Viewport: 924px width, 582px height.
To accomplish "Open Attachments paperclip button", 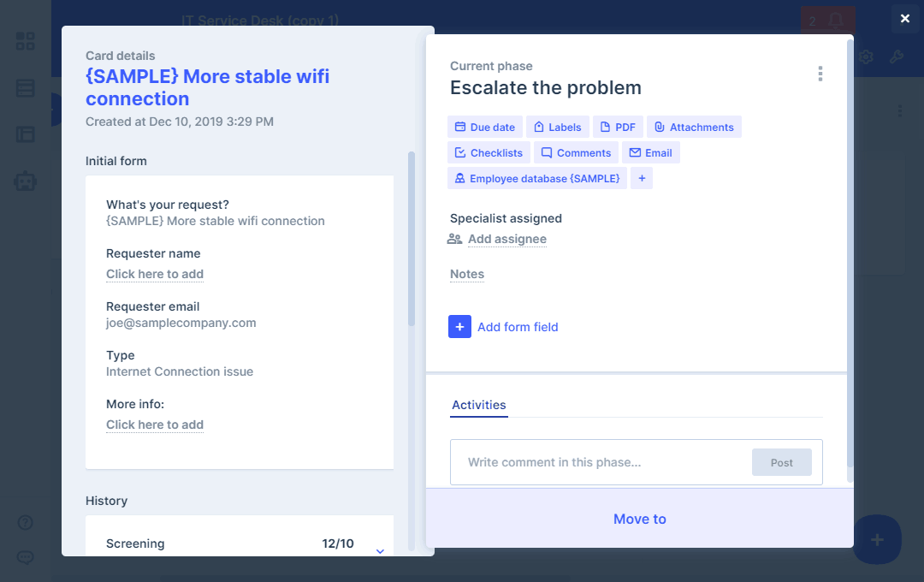I will (694, 128).
